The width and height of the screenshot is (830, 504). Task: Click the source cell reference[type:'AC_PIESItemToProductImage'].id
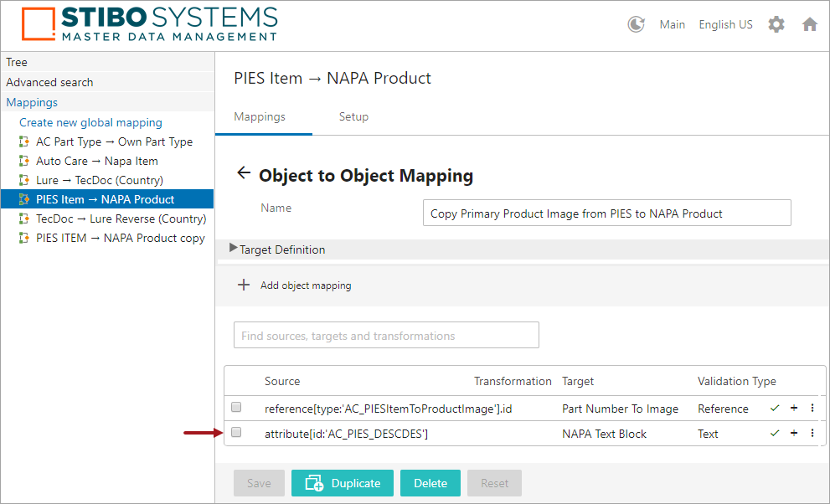[388, 409]
